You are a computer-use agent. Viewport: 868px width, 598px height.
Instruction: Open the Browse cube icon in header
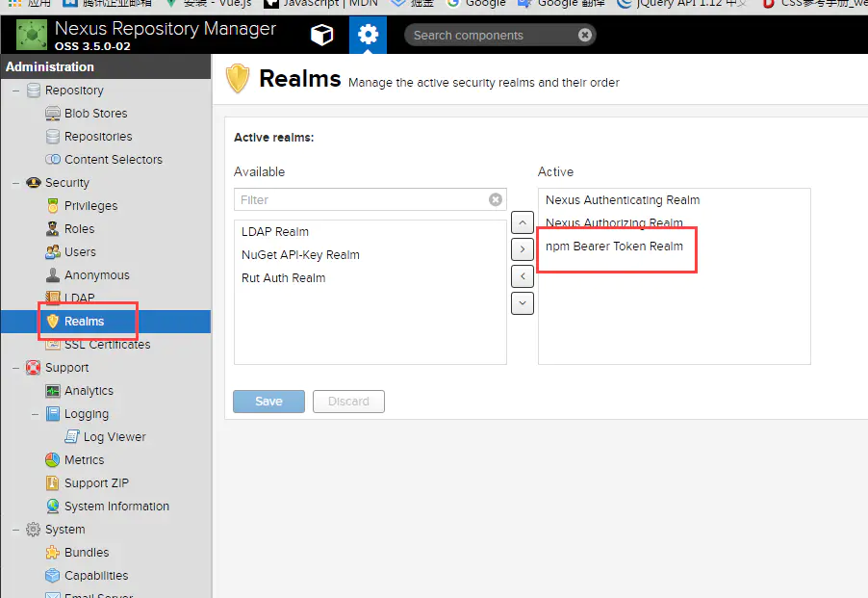coord(321,35)
